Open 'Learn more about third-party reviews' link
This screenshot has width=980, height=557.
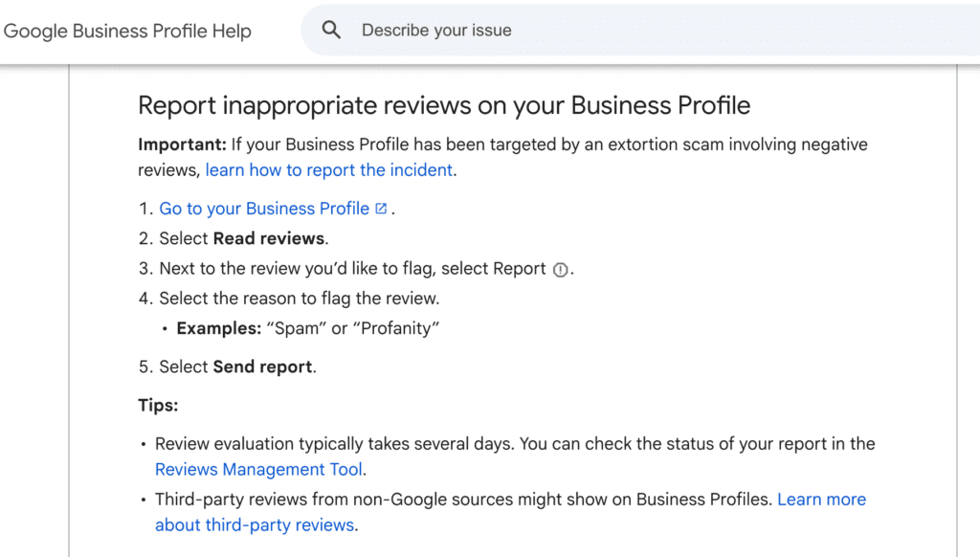(x=821, y=500)
